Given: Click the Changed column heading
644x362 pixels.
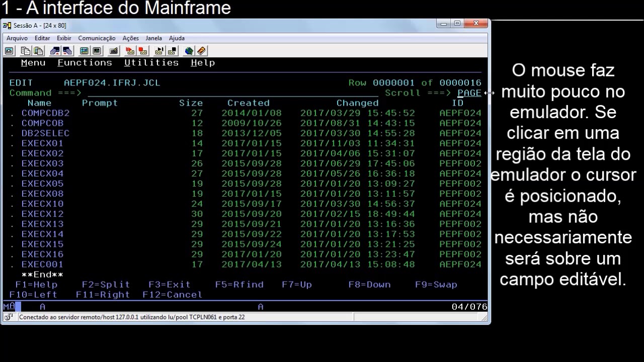Looking at the screenshot, I should click(357, 103).
